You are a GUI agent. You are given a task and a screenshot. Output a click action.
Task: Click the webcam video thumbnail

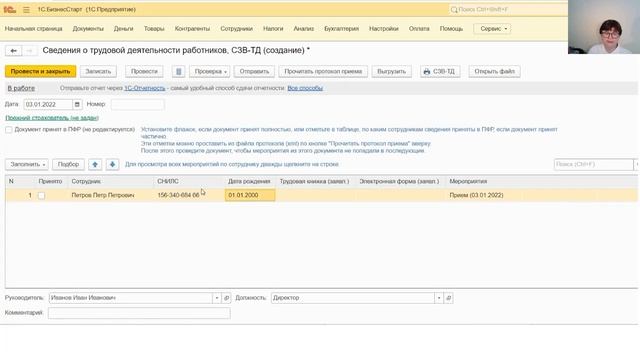604,27
